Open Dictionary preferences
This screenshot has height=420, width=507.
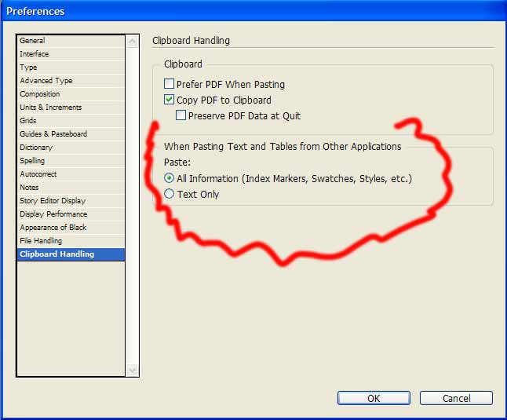(71, 148)
